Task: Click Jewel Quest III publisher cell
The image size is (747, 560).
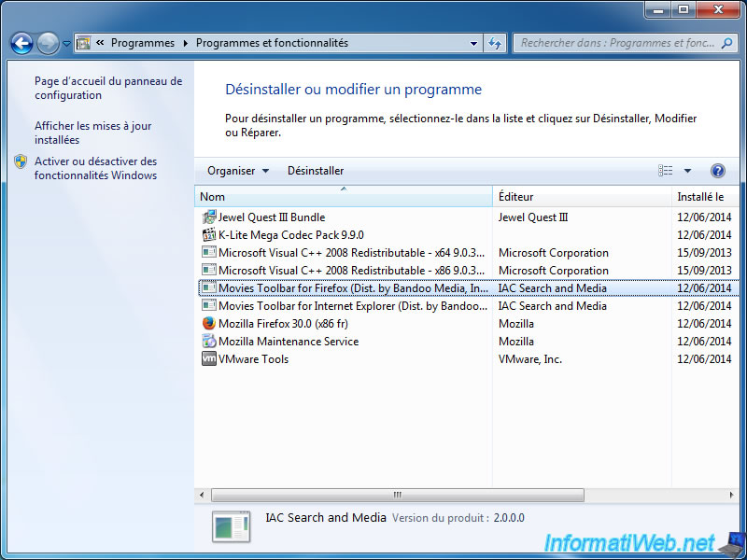Action: 533,217
